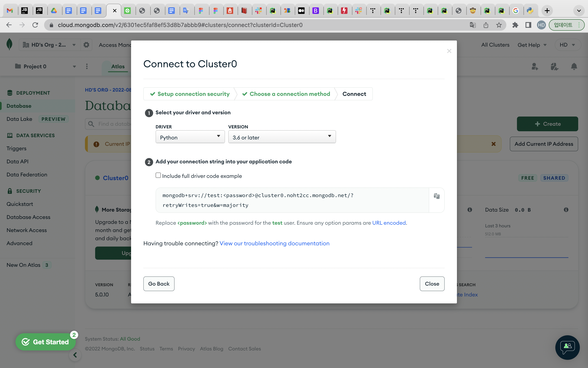Screen dimensions: 588x368
Task: Open the Python driver dropdown
Action: [x=190, y=137]
